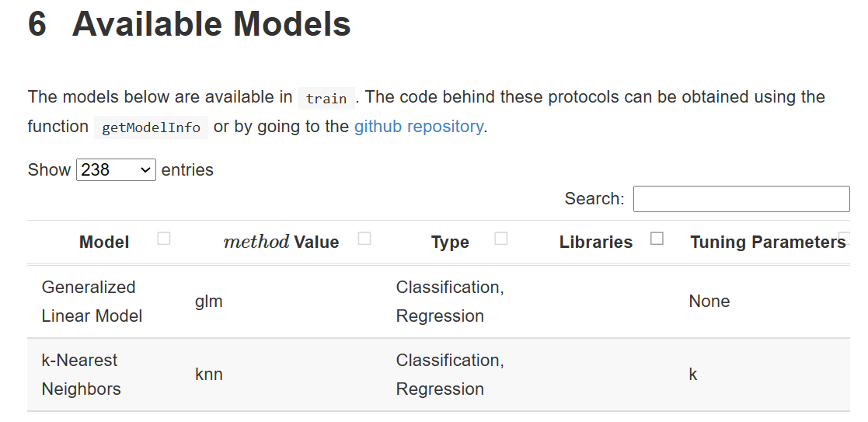Select the Generalized Linear Model row name

(x=92, y=302)
